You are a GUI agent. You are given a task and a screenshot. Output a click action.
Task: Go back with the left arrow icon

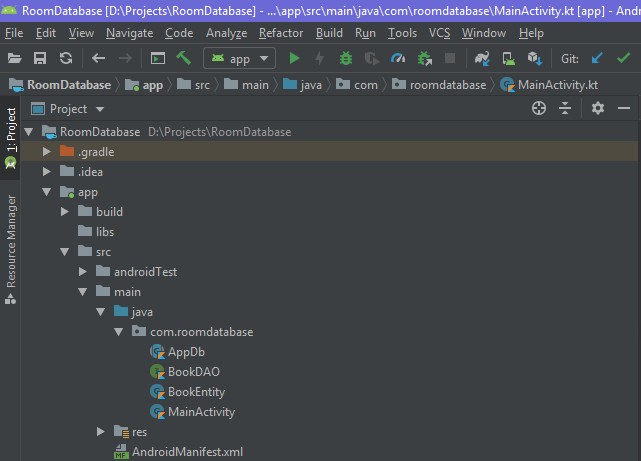coord(99,58)
